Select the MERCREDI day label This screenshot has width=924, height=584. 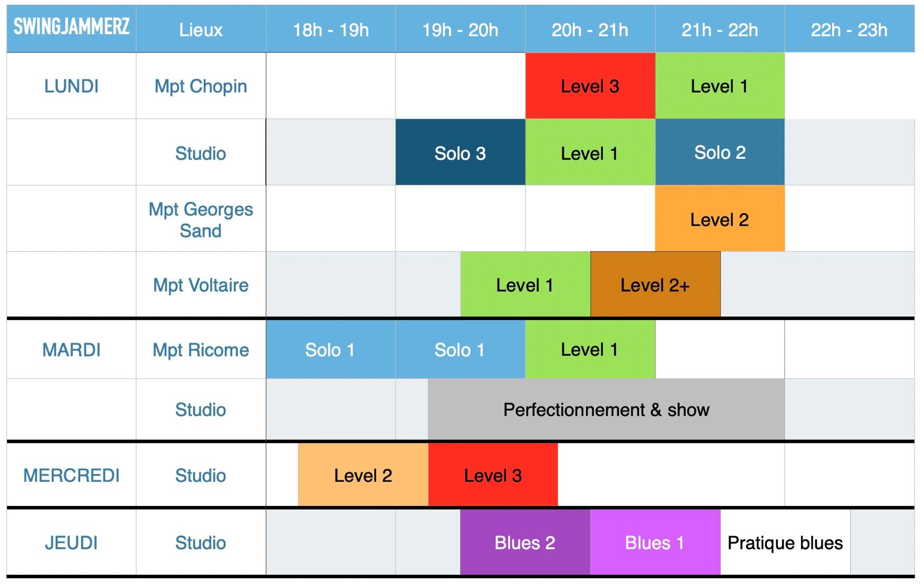pyautogui.click(x=71, y=475)
